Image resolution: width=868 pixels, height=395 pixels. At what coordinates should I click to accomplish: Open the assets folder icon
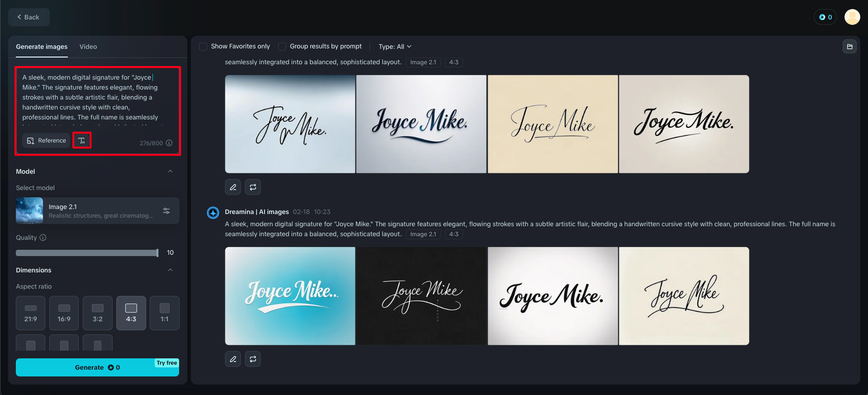click(849, 47)
